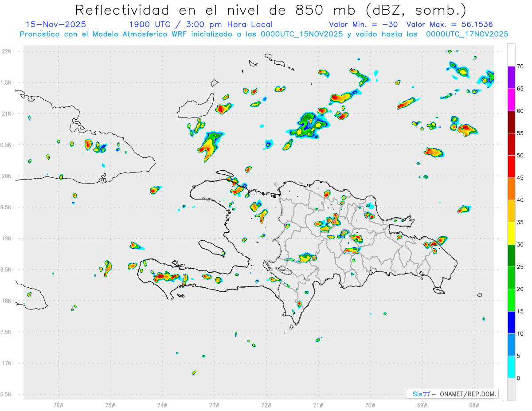
Task: Click the "21N" latitude label
Action: click(8, 114)
